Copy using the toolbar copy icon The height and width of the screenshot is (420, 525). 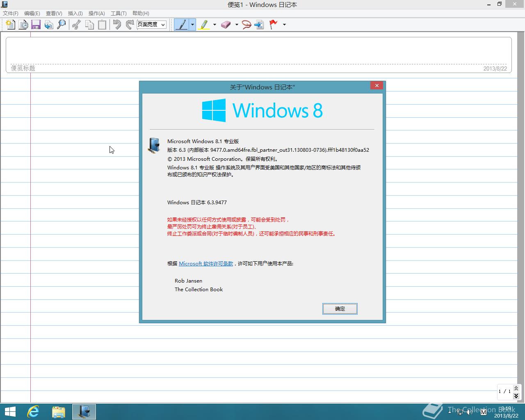pos(89,25)
